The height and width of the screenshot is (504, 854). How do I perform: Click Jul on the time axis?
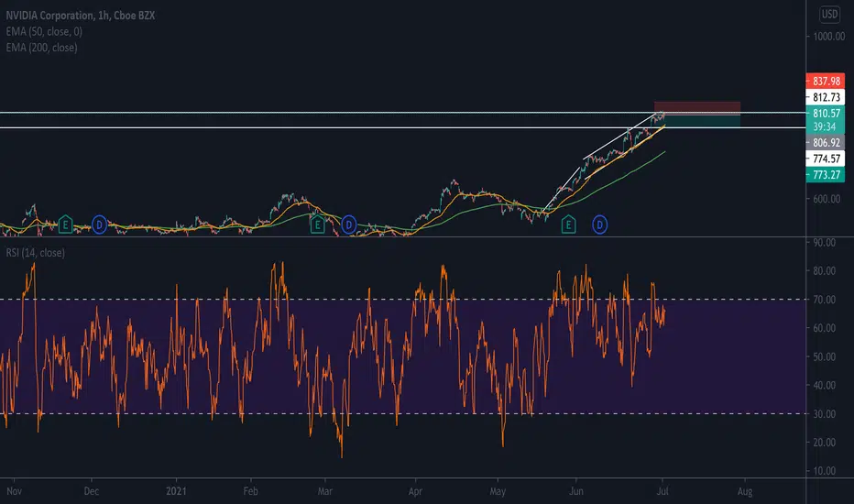(662, 491)
